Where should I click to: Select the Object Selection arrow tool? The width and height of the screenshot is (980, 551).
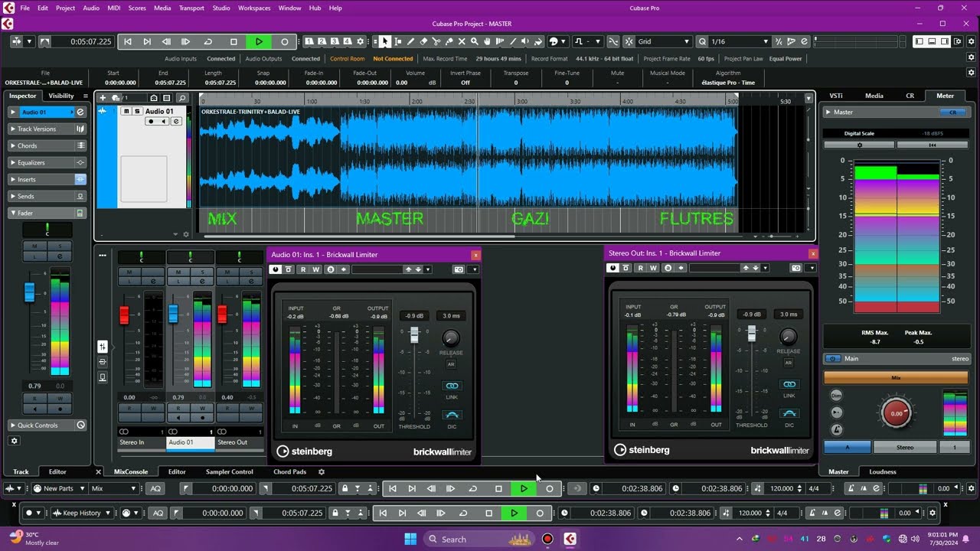pos(385,41)
